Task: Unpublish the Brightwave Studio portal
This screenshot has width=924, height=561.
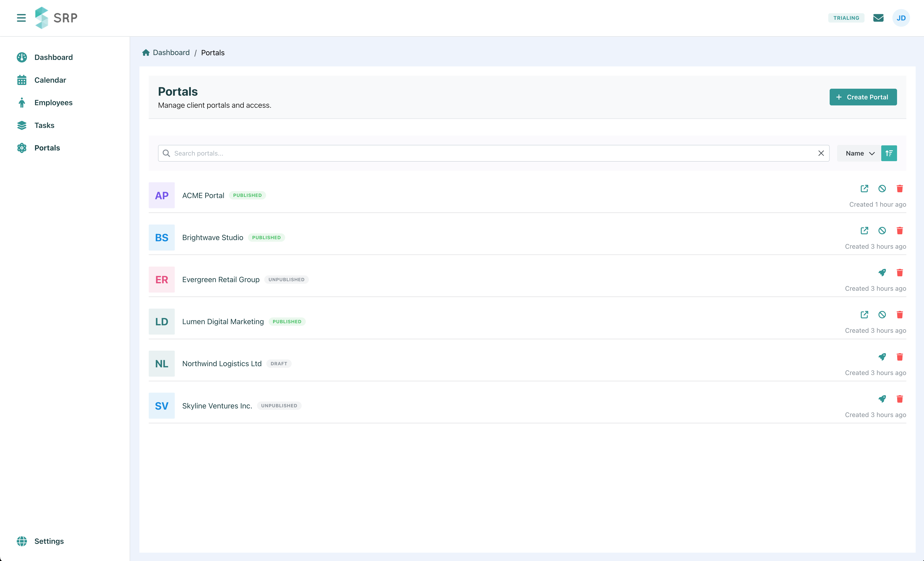Action: coord(882,231)
